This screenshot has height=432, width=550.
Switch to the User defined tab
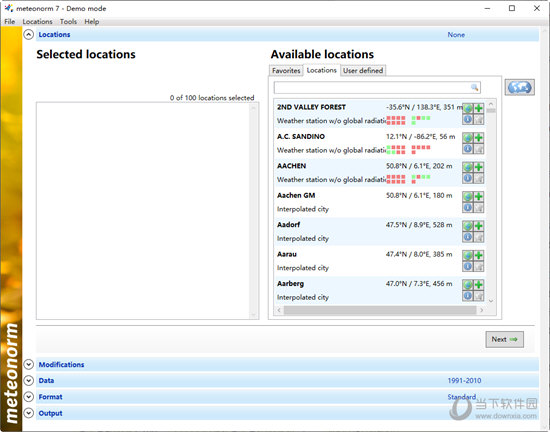[x=363, y=70]
